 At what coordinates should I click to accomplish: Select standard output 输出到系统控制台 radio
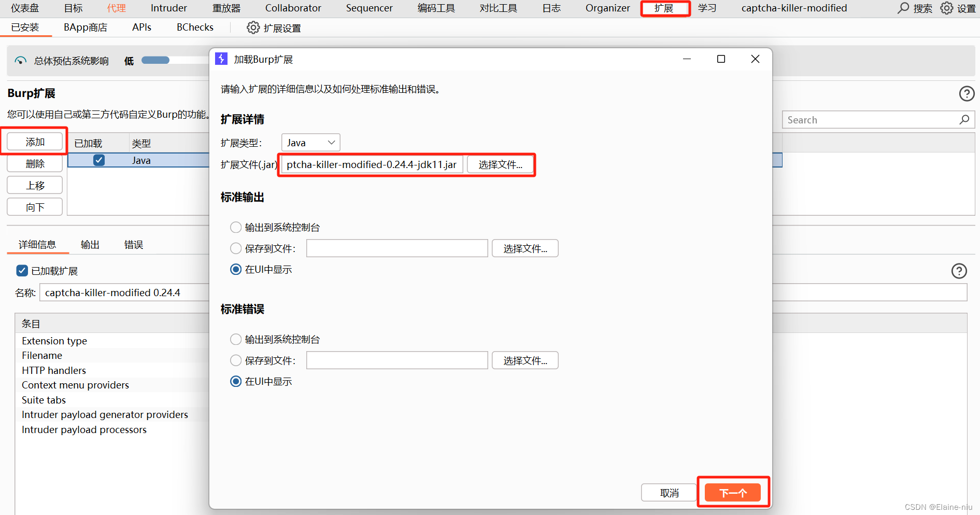tap(236, 227)
